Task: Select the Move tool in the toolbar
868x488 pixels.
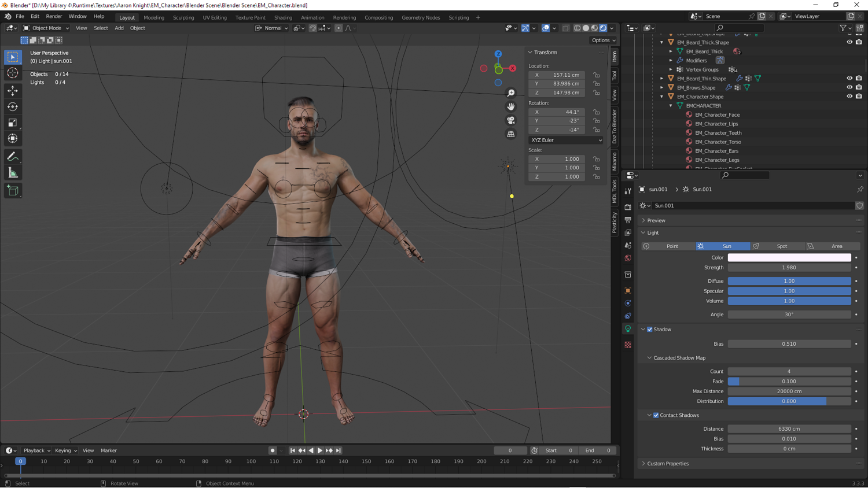Action: click(13, 91)
